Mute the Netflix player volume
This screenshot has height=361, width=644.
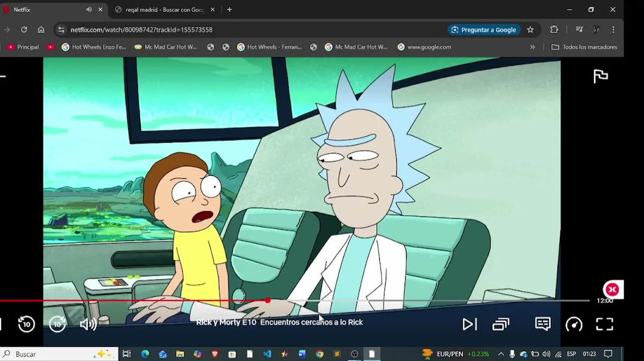(88, 324)
